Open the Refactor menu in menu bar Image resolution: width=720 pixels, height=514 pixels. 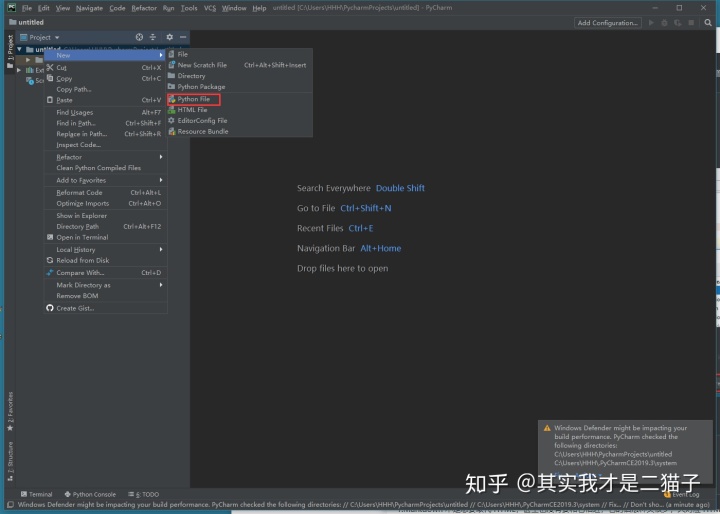tap(144, 8)
